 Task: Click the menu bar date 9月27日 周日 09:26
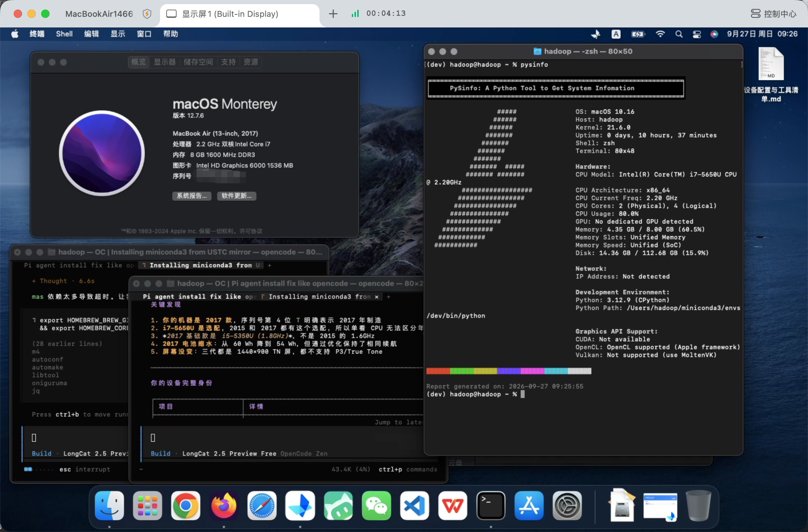762,34
